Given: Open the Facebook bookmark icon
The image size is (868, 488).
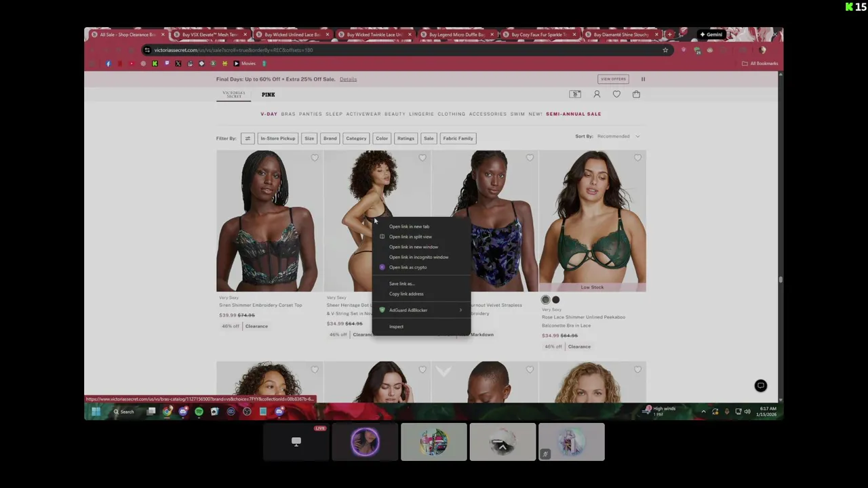Looking at the screenshot, I should pyautogui.click(x=108, y=64).
